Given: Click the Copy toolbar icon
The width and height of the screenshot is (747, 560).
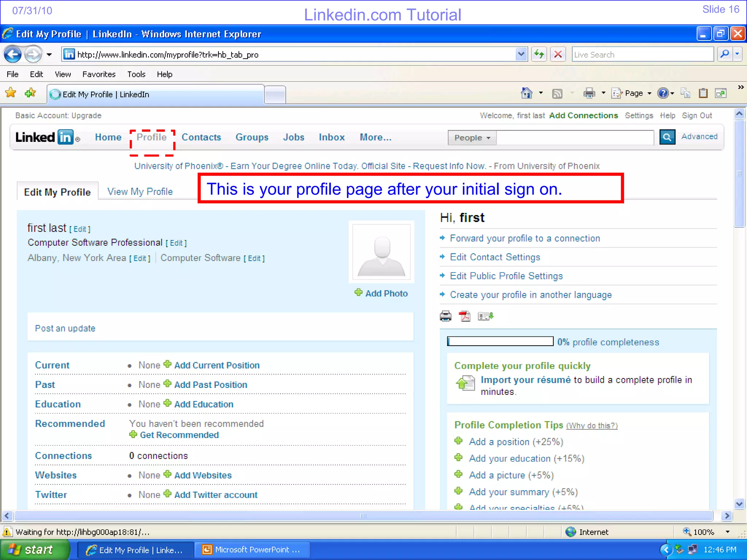Looking at the screenshot, I should point(685,93).
